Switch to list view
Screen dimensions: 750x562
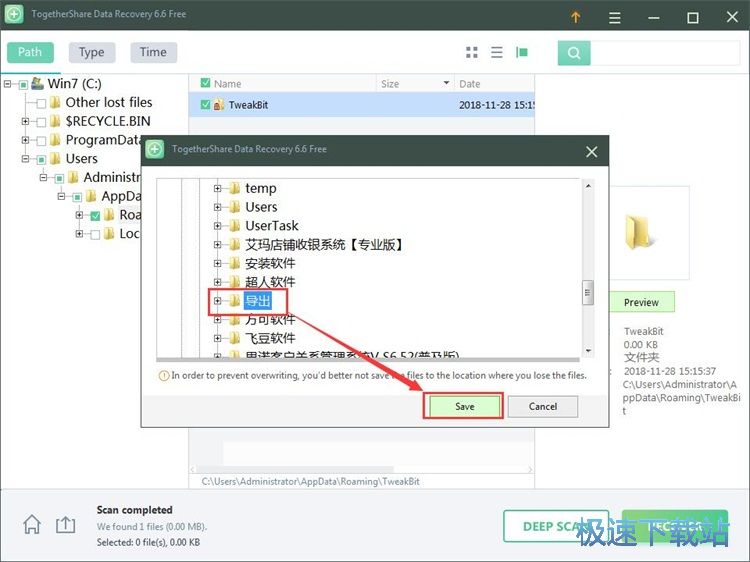[x=497, y=52]
